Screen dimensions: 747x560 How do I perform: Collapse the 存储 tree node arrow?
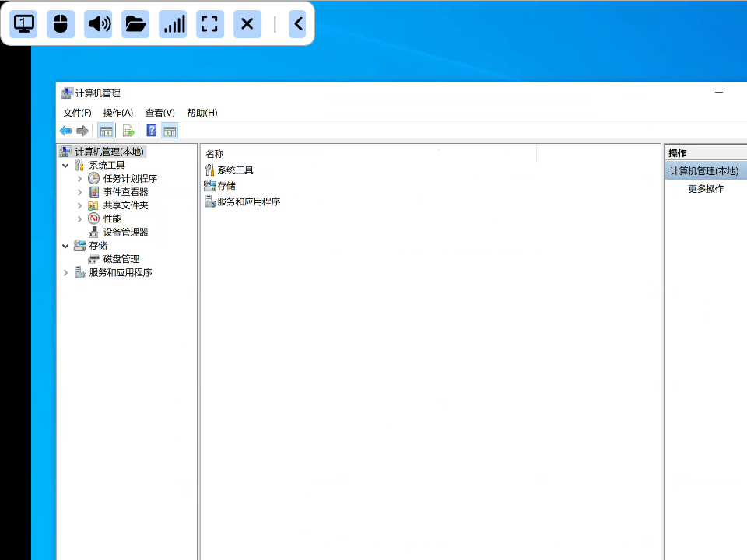click(x=65, y=247)
